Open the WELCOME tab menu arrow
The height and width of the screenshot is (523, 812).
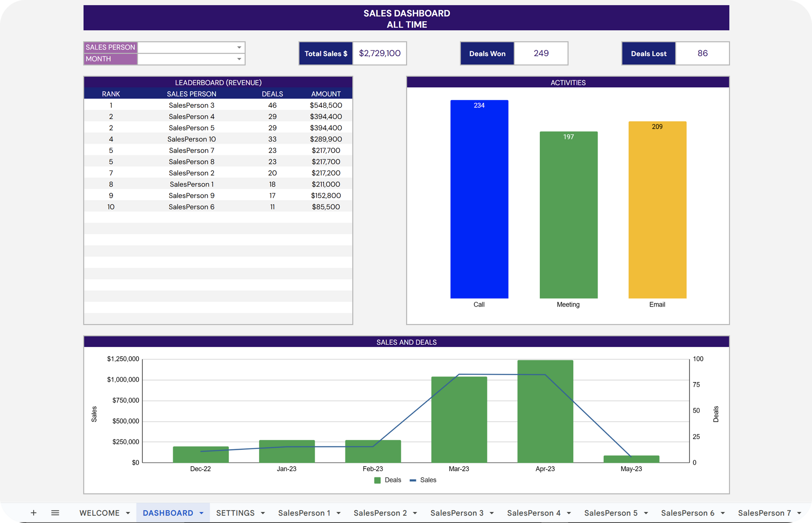tap(128, 513)
